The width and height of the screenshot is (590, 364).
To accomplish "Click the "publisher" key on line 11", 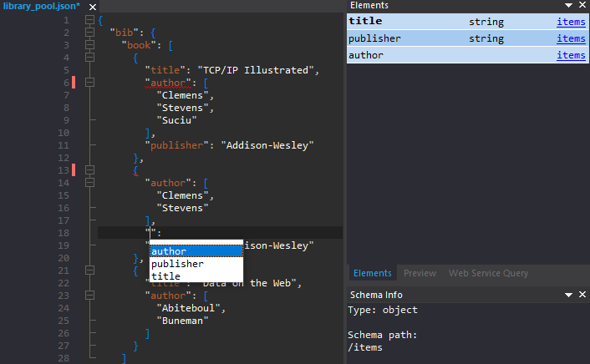I will [x=177, y=145].
